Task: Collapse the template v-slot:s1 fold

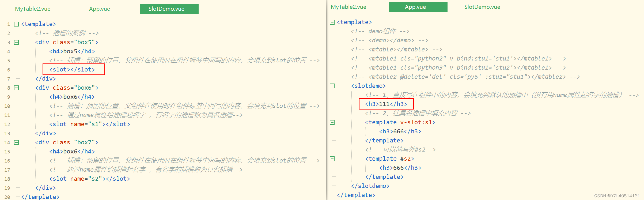Action: 332,122
